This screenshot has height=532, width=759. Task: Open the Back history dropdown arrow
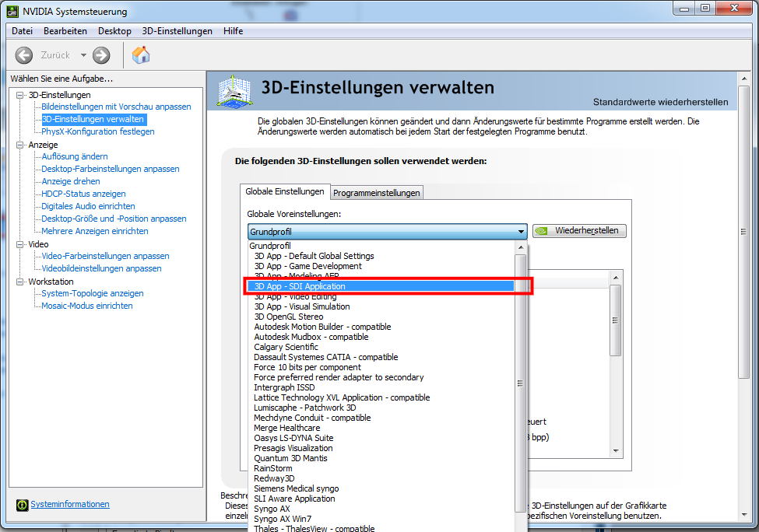pyautogui.click(x=83, y=55)
